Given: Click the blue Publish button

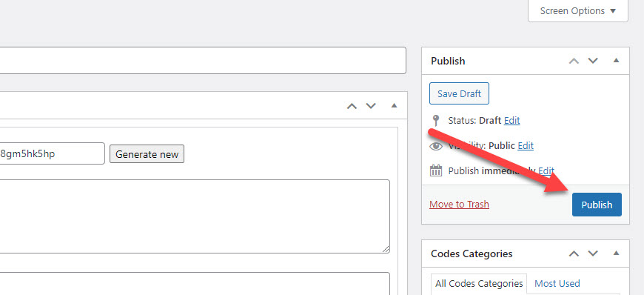Looking at the screenshot, I should pyautogui.click(x=597, y=205).
